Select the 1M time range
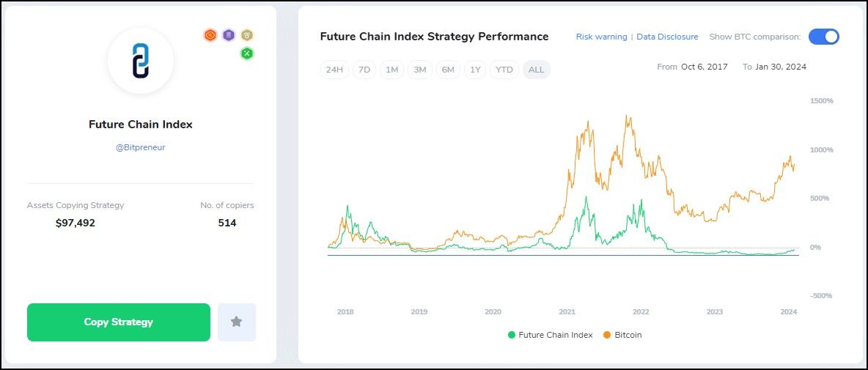 (x=392, y=70)
